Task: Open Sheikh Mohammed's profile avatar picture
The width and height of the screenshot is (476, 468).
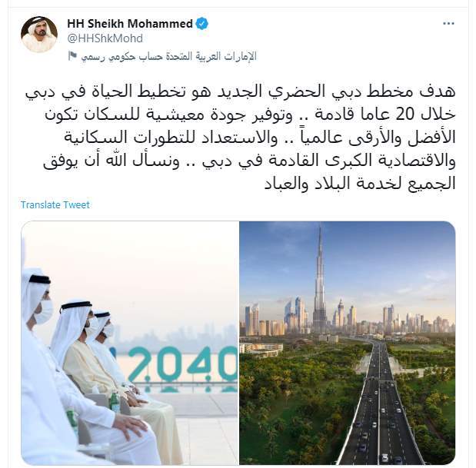Action: 39,35
